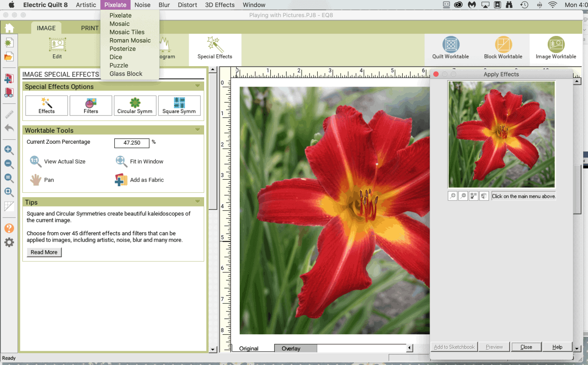This screenshot has width=588, height=365.
Task: Switch to the IMAGE tab
Action: tap(46, 28)
